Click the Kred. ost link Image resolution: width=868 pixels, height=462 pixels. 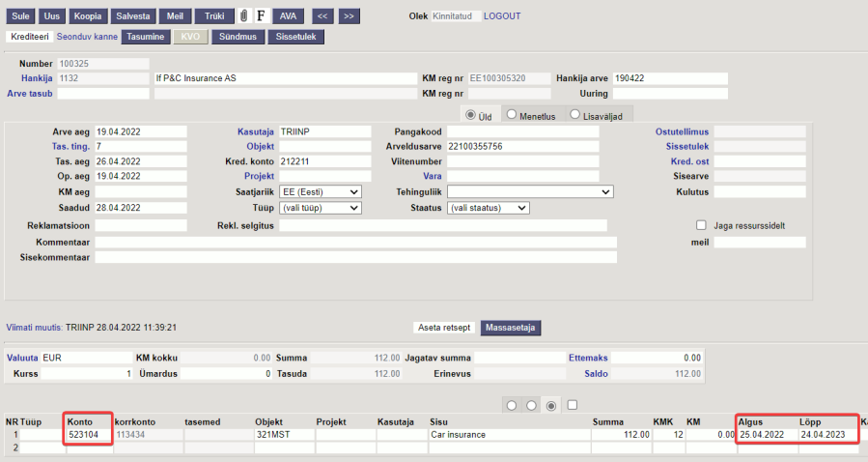click(x=689, y=161)
